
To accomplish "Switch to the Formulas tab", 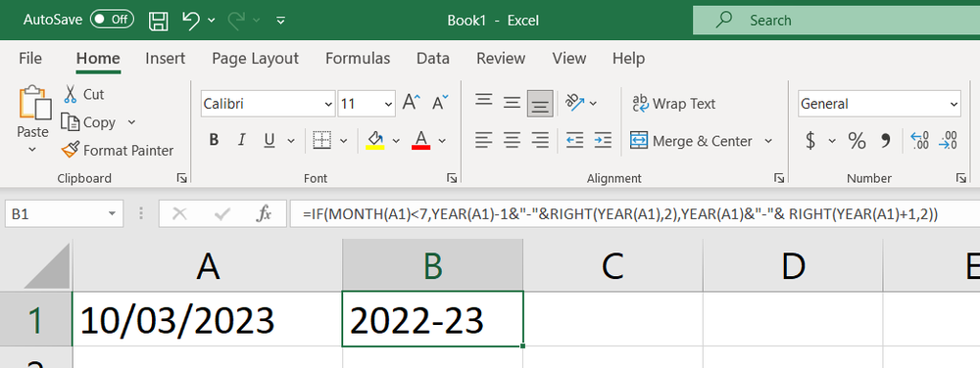I will coord(358,59).
